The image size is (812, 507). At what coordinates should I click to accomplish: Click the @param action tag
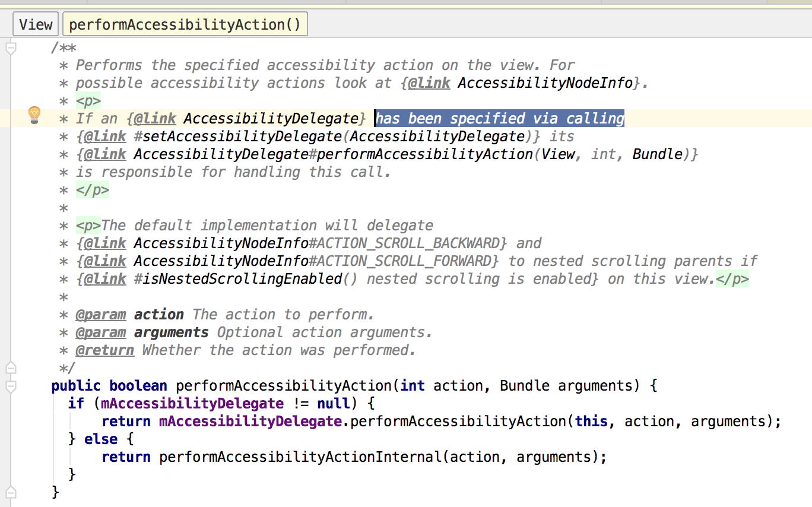point(101,315)
